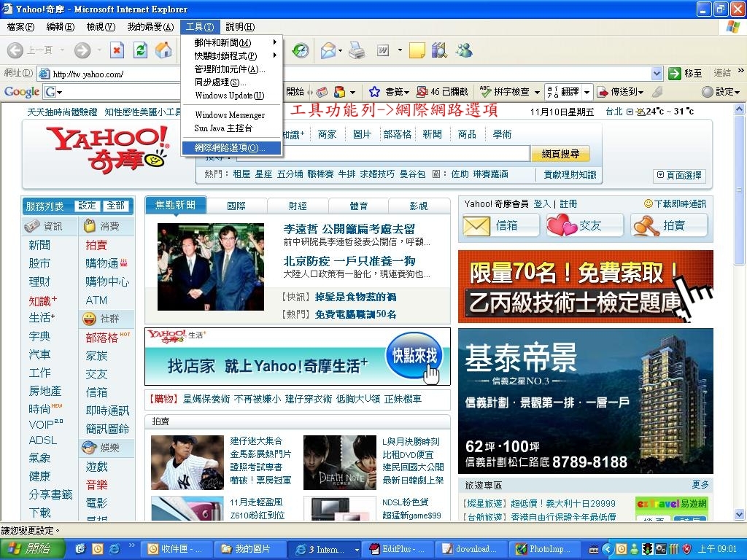Expand the Mail icon dropdown arrow
747x560 pixels.
tap(341, 50)
